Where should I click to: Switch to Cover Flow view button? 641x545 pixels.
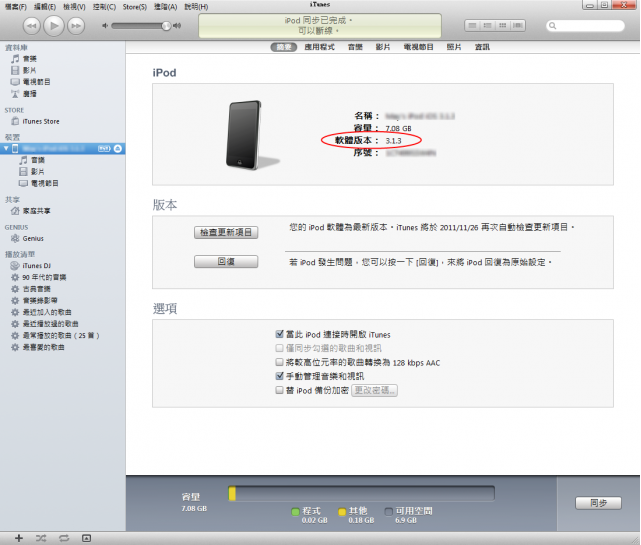pos(518,25)
